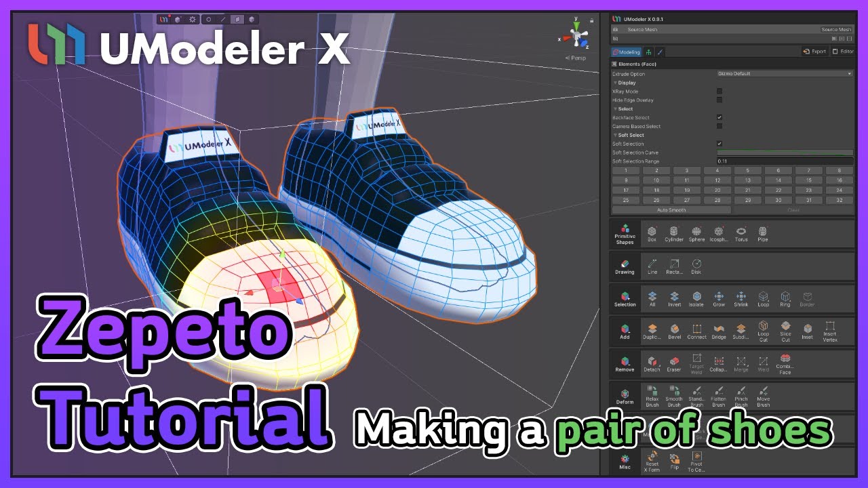Apply the Bevel tool
Viewport: 868px width, 488px height.
click(674, 331)
